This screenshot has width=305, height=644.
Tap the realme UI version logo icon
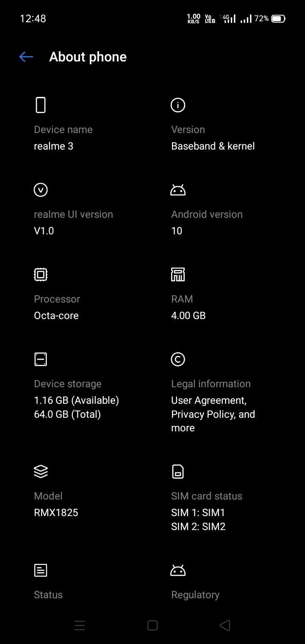click(41, 190)
